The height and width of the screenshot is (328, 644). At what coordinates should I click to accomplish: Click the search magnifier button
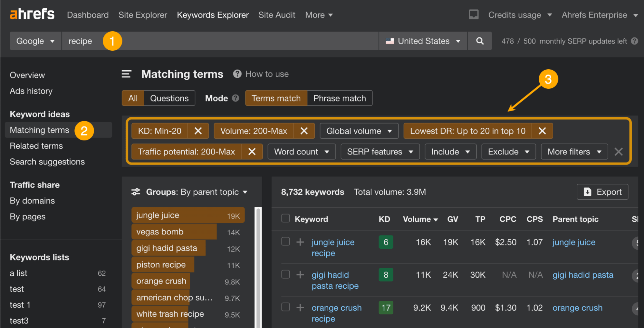pos(480,41)
